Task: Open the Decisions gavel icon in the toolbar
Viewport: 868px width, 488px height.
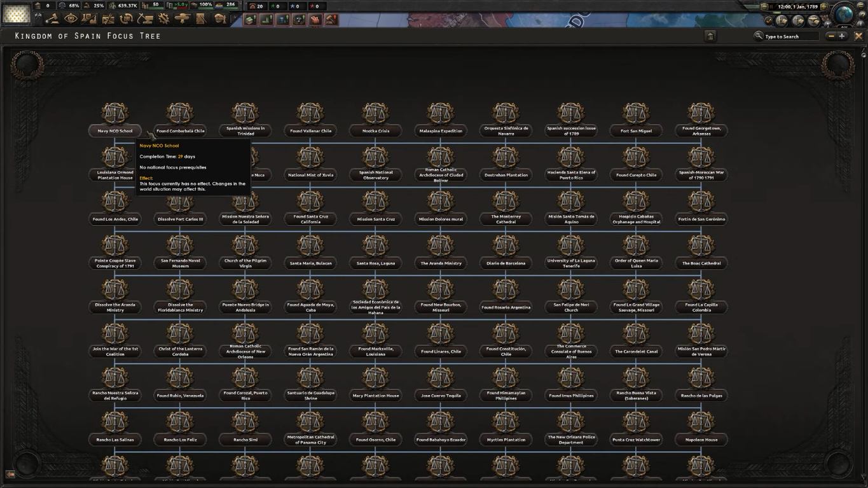Action: click(53, 19)
